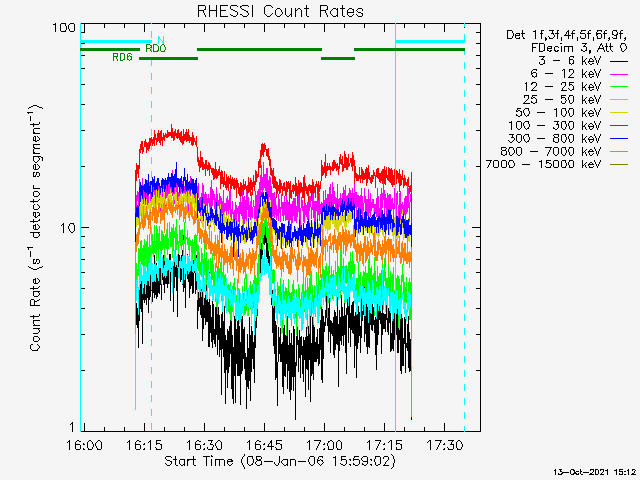Click the dashed cyan vertical marker near 16:15

click(x=151, y=227)
